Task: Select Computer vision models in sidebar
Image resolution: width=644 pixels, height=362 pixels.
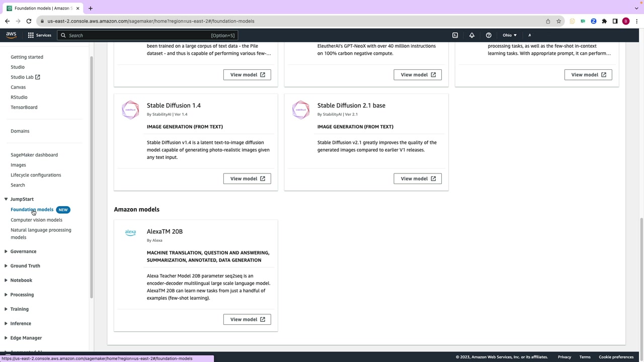Action: [36, 220]
